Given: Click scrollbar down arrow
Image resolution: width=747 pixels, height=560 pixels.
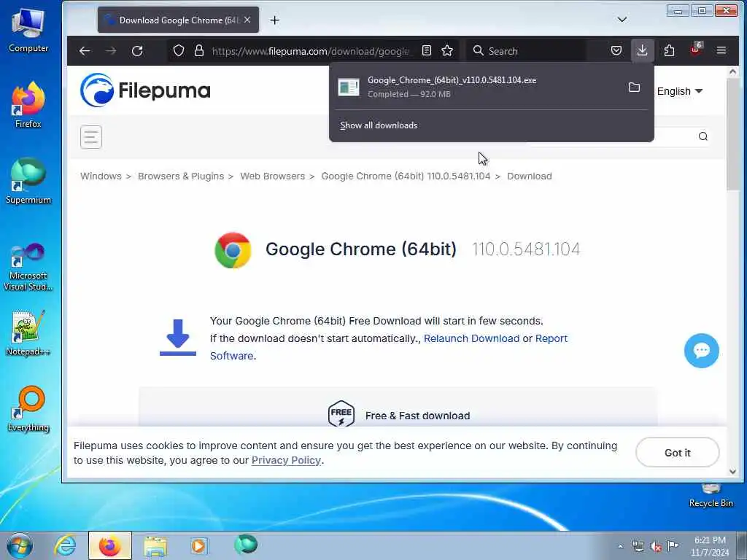Looking at the screenshot, I should (732, 472).
